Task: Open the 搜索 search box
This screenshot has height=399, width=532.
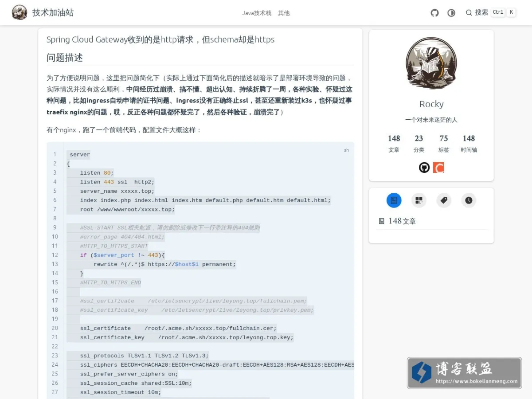Action: click(491, 12)
